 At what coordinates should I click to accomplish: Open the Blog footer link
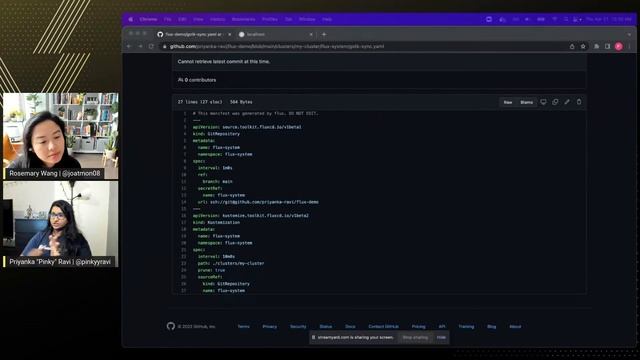491,327
